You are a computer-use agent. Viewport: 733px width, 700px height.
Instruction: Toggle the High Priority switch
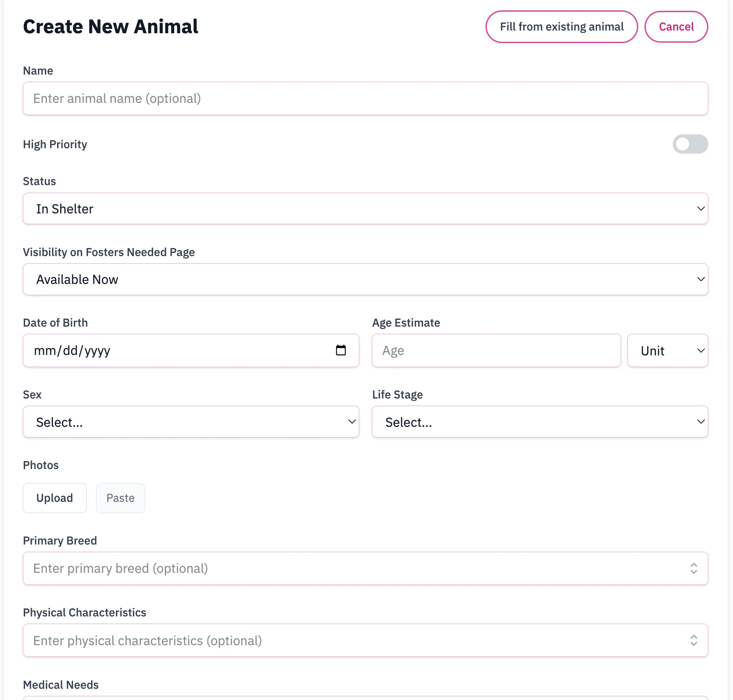690,144
